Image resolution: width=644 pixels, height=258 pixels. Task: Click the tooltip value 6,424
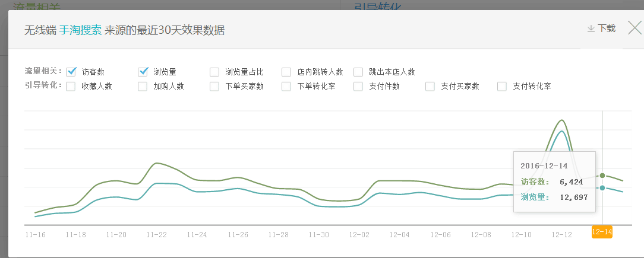tap(572, 182)
